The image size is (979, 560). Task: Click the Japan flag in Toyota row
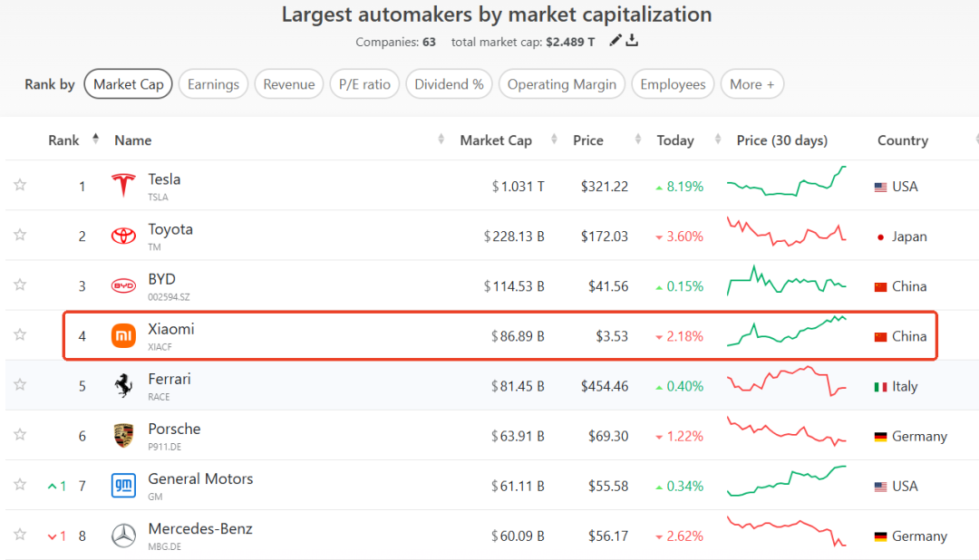(x=880, y=237)
